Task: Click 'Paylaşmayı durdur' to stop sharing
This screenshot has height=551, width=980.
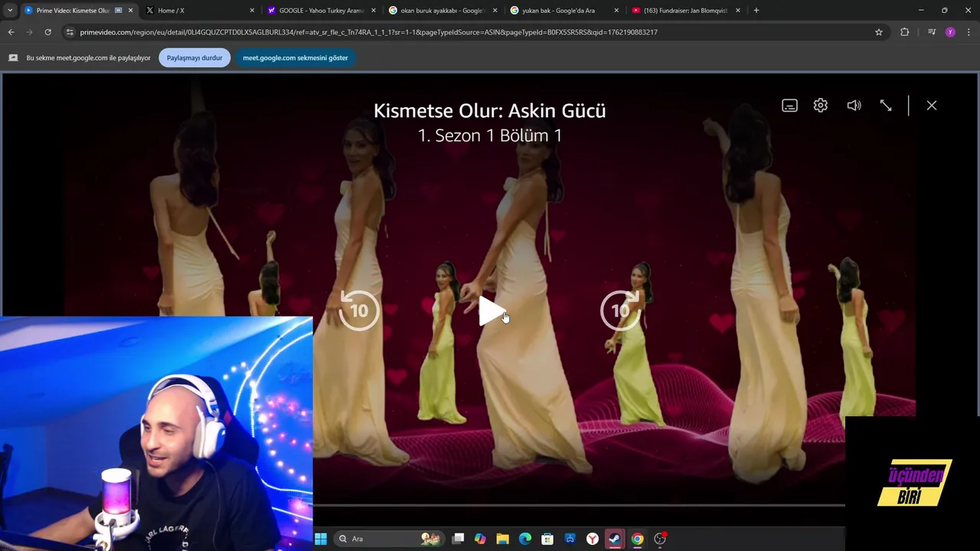Action: [194, 58]
